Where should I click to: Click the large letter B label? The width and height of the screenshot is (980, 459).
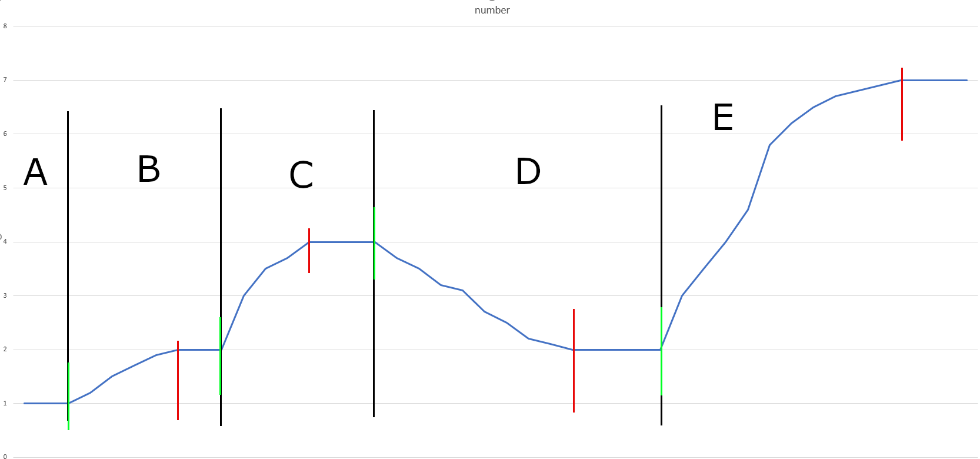[149, 169]
